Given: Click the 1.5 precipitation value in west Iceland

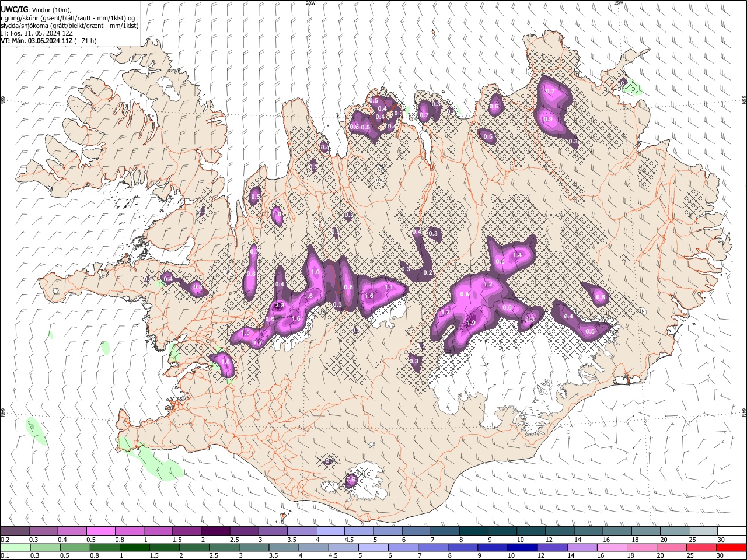Looking at the screenshot, I should point(246,332).
